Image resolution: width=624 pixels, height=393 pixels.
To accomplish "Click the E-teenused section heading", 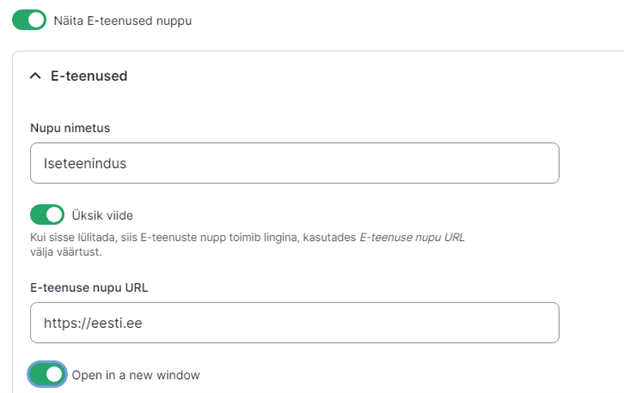I will 89,76.
